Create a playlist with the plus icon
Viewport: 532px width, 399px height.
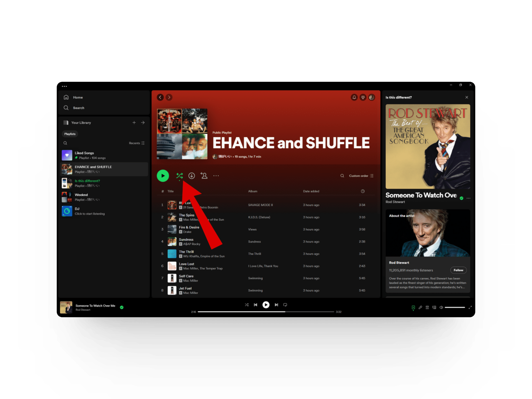134,122
